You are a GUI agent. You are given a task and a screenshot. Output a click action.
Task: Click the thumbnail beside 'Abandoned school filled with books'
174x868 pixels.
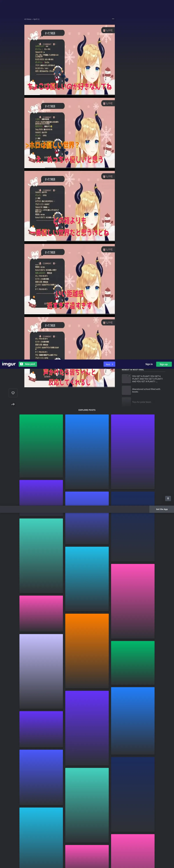126,390
